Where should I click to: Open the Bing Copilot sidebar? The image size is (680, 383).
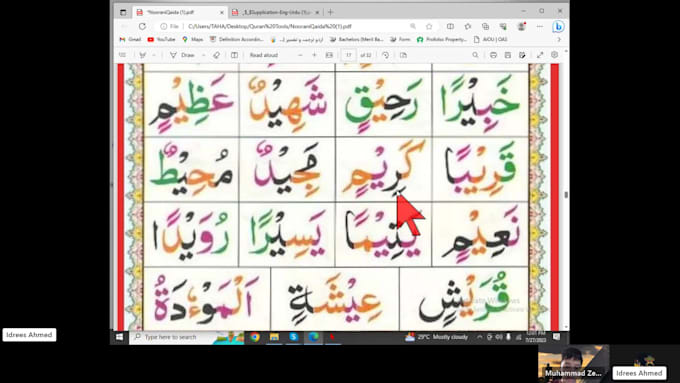pos(558,26)
